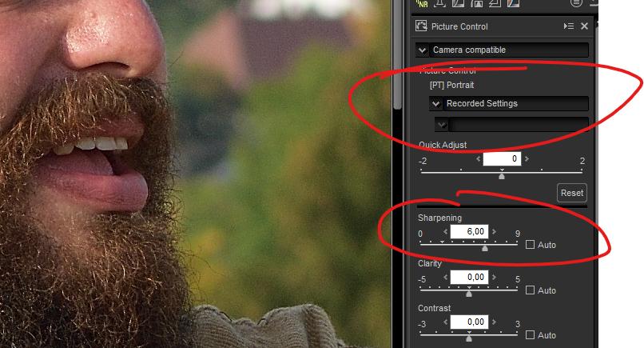Click the Contrast slider handle
This screenshot has height=348, width=644.
point(469,338)
